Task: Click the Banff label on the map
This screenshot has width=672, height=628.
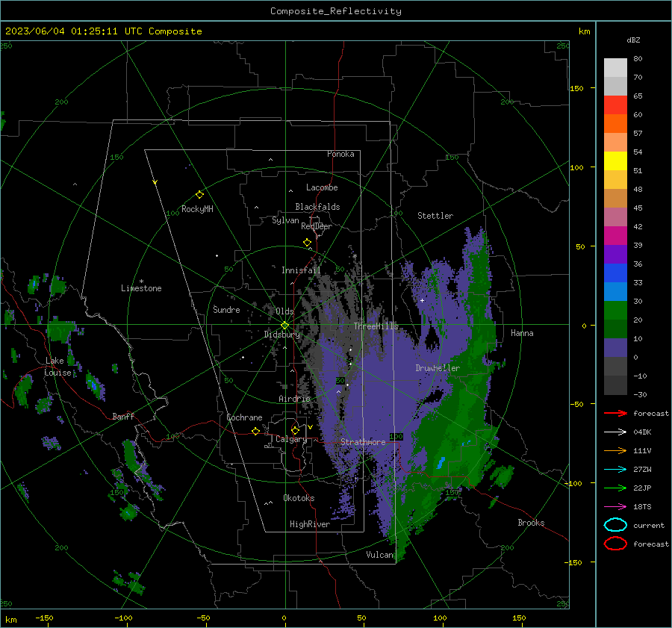Action: (123, 416)
